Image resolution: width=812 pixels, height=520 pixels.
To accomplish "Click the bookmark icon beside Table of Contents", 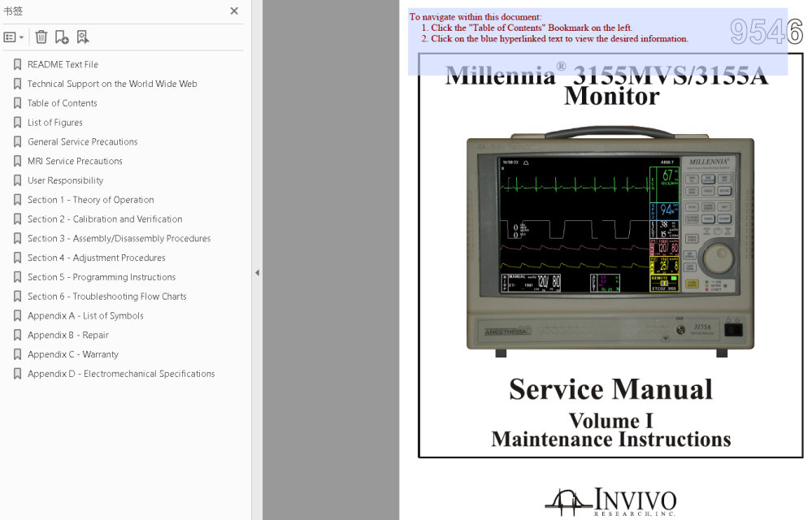I will [17, 103].
